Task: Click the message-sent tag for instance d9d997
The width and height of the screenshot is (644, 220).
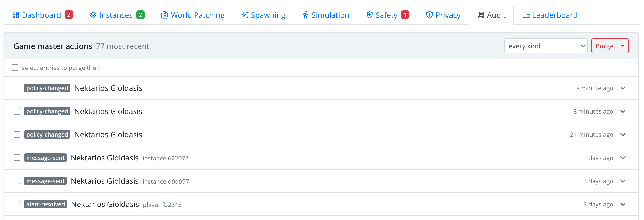Action: (46, 181)
